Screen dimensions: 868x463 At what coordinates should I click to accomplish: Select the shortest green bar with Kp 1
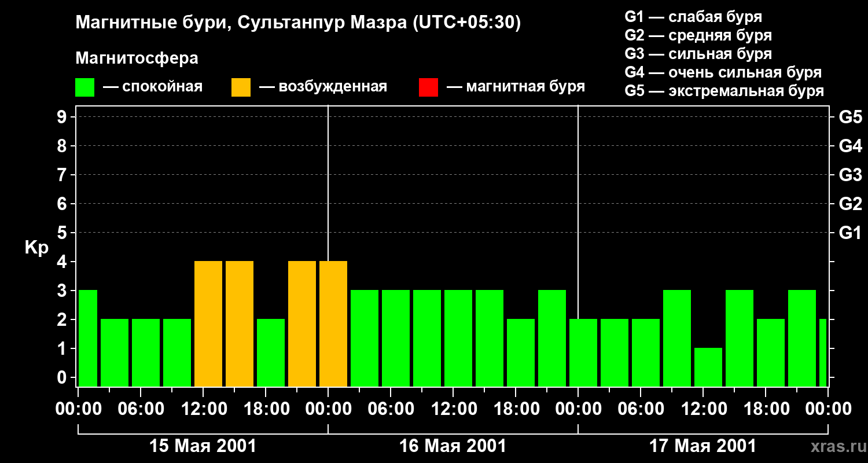click(x=708, y=367)
